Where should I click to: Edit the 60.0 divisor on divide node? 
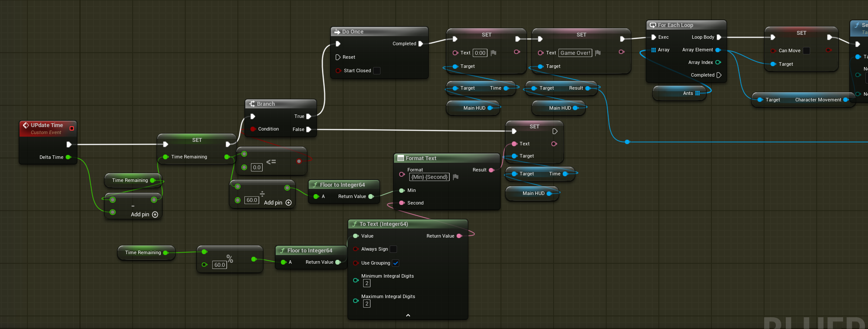click(x=252, y=200)
